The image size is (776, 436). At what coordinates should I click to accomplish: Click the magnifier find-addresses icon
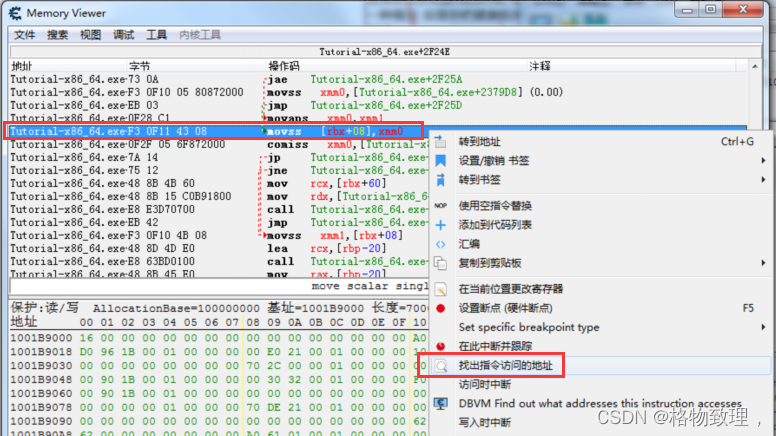click(x=441, y=366)
